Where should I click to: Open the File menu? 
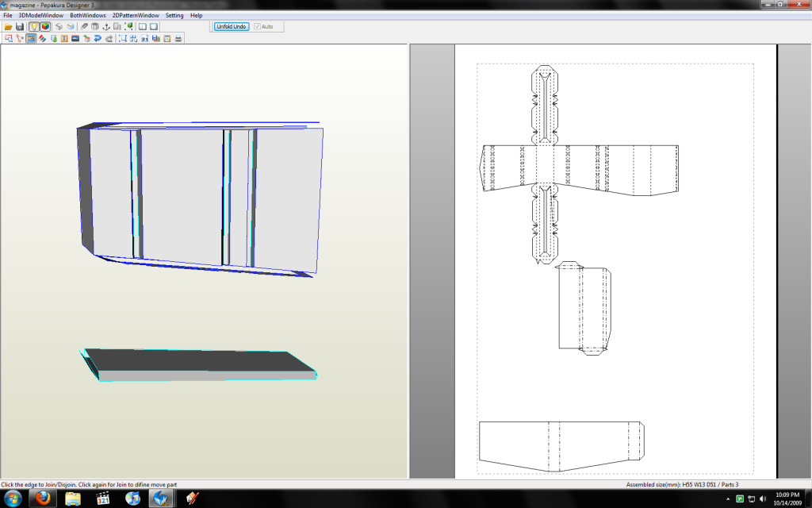(7, 15)
